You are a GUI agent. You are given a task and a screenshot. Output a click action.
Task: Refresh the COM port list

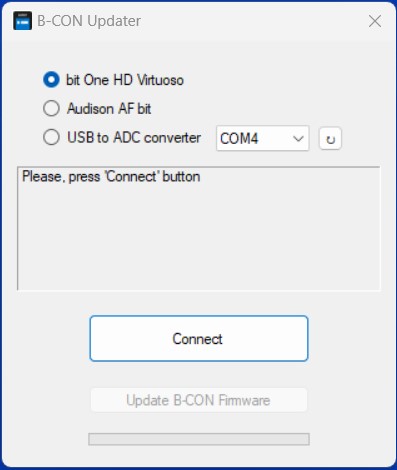(330, 138)
